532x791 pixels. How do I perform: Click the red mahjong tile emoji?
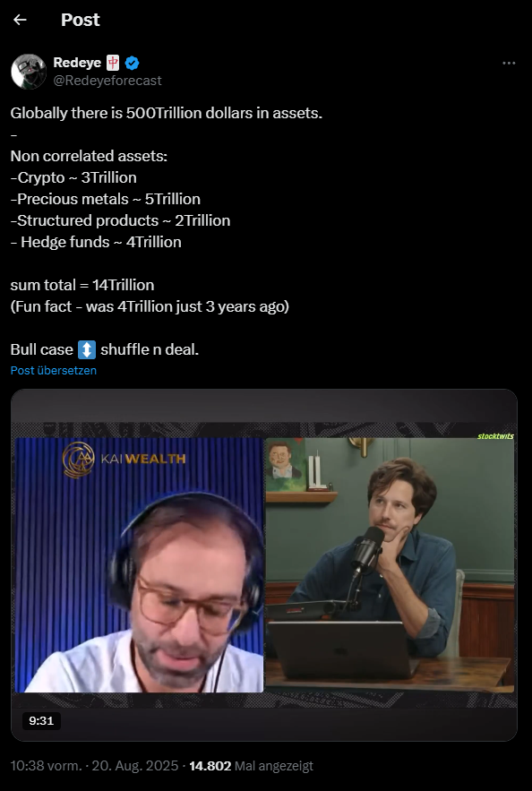coord(113,63)
